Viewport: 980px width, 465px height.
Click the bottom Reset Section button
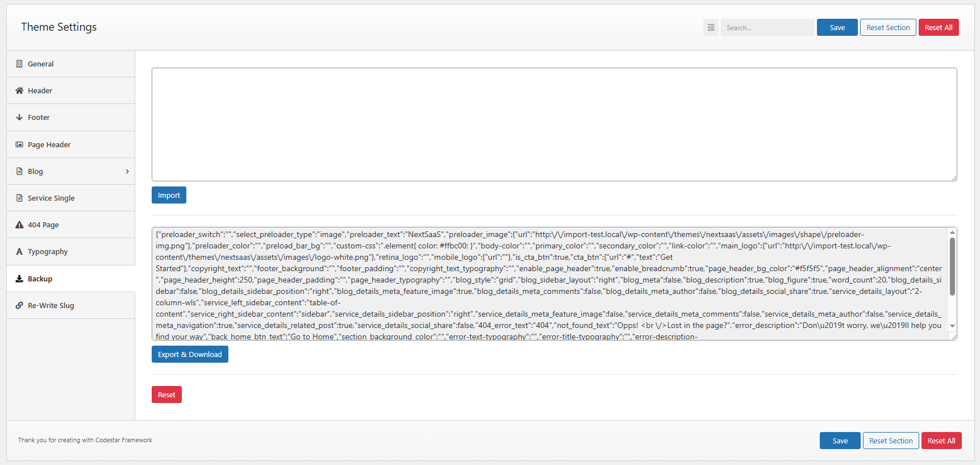click(890, 441)
